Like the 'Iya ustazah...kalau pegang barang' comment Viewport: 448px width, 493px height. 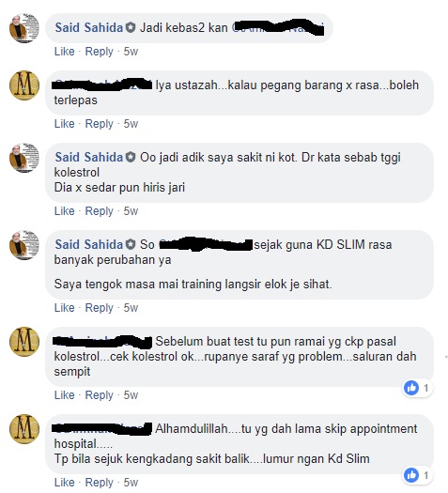tap(65, 124)
